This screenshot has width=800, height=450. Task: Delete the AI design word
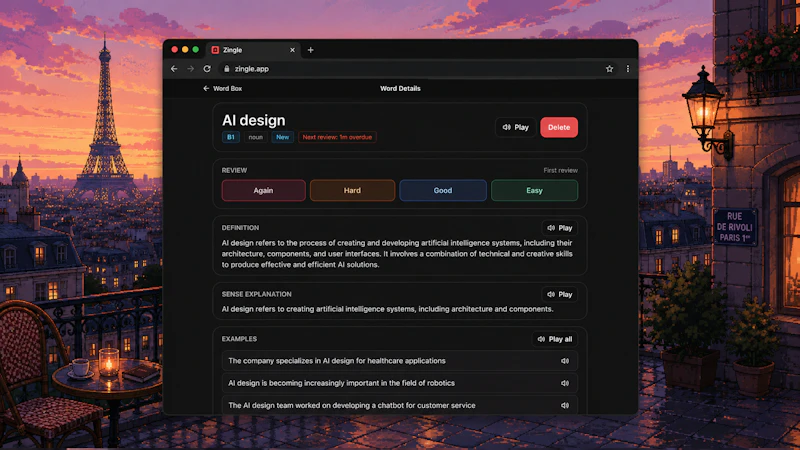click(x=559, y=127)
